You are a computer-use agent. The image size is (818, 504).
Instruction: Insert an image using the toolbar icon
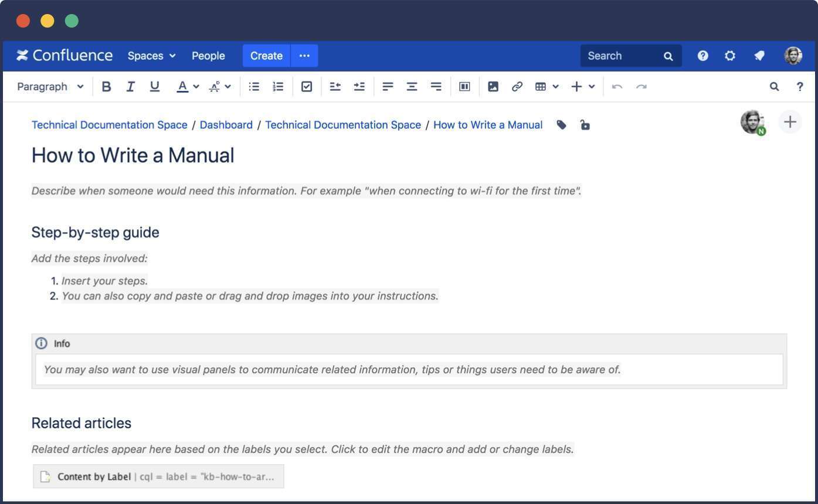click(x=493, y=86)
